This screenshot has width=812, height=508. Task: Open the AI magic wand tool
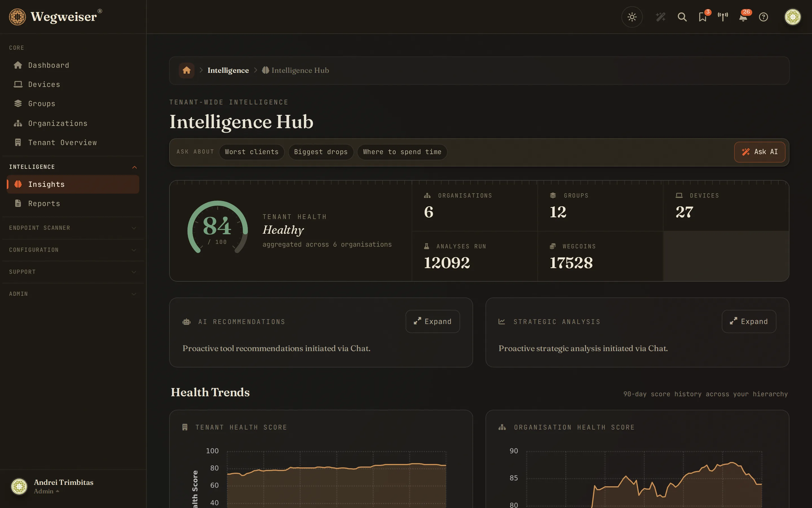[x=660, y=17]
